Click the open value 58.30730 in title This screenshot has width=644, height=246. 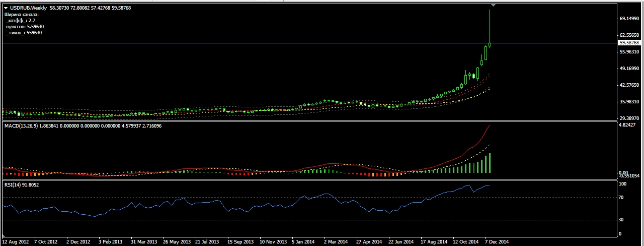[x=59, y=8]
